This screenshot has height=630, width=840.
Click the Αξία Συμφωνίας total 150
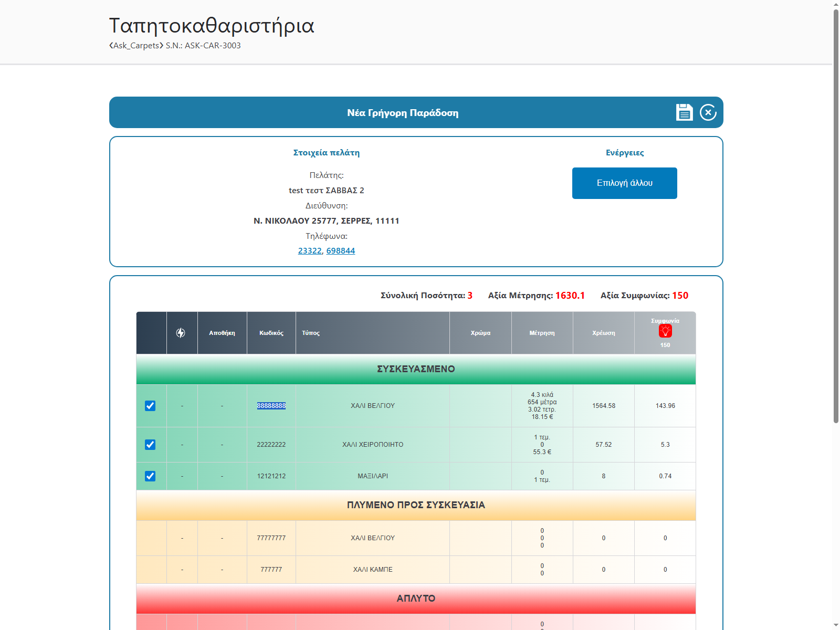click(680, 296)
